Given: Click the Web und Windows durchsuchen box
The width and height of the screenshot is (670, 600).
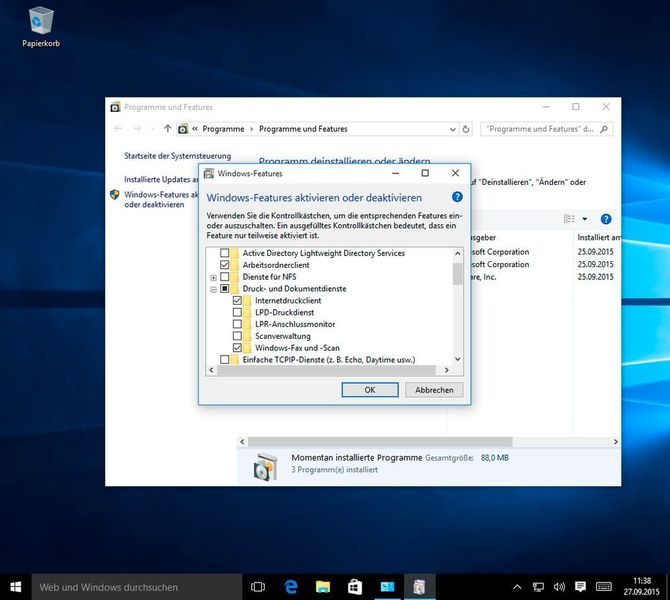Looking at the screenshot, I should point(137,587).
